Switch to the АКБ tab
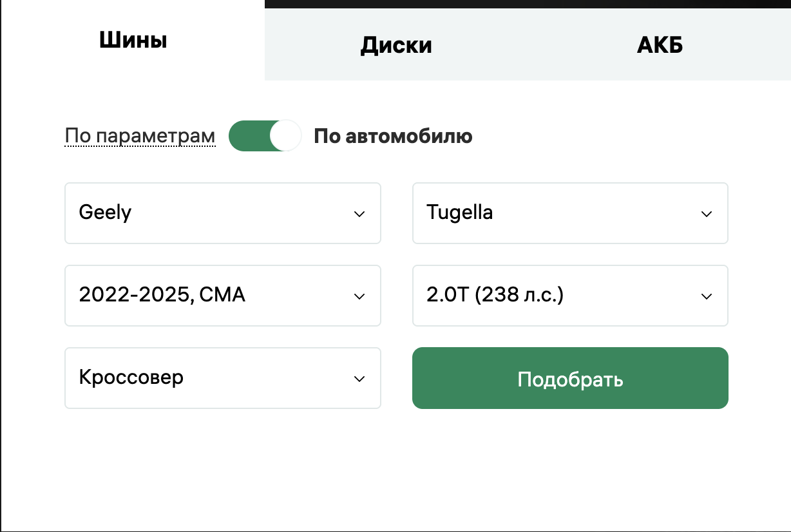 pos(659,44)
